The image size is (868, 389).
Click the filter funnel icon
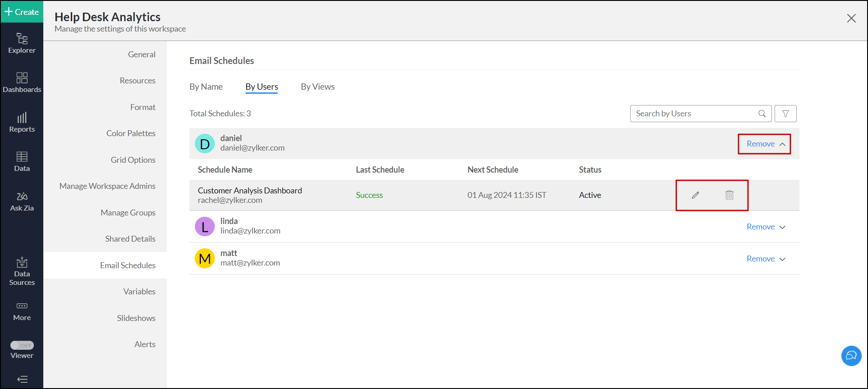[785, 114]
